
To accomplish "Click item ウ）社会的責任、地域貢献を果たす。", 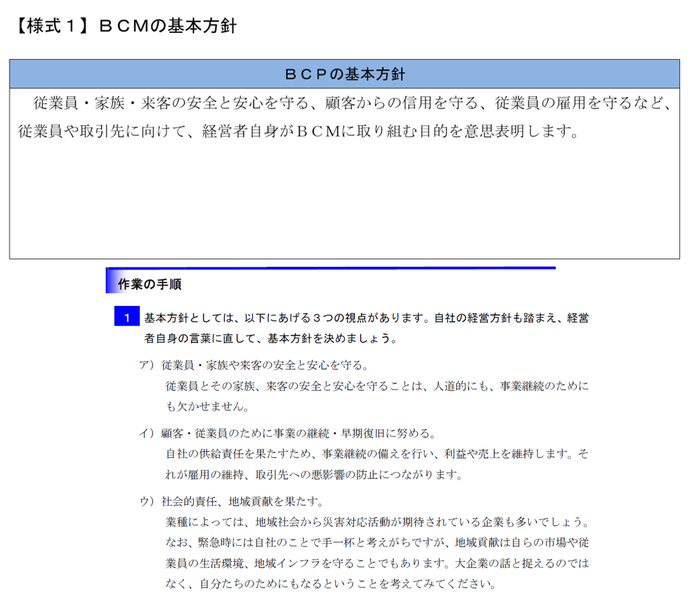I will [232, 501].
